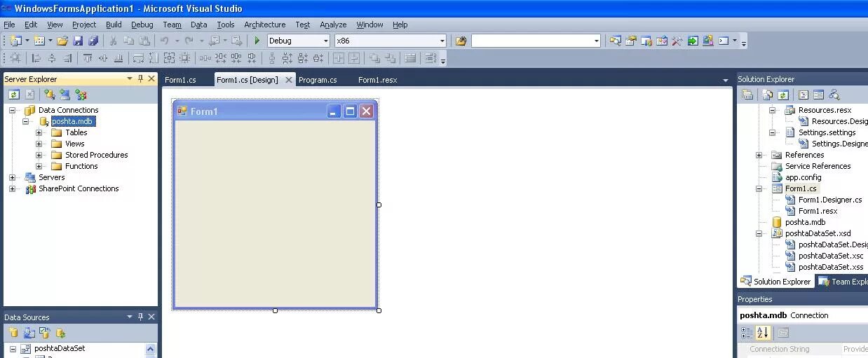Viewport: 868px width, 358px height.
Task: Select poshta.mdb in Solution Explorer
Action: click(805, 222)
